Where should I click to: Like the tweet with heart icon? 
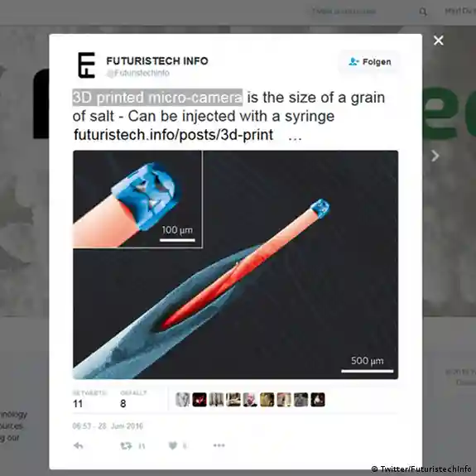click(173, 445)
